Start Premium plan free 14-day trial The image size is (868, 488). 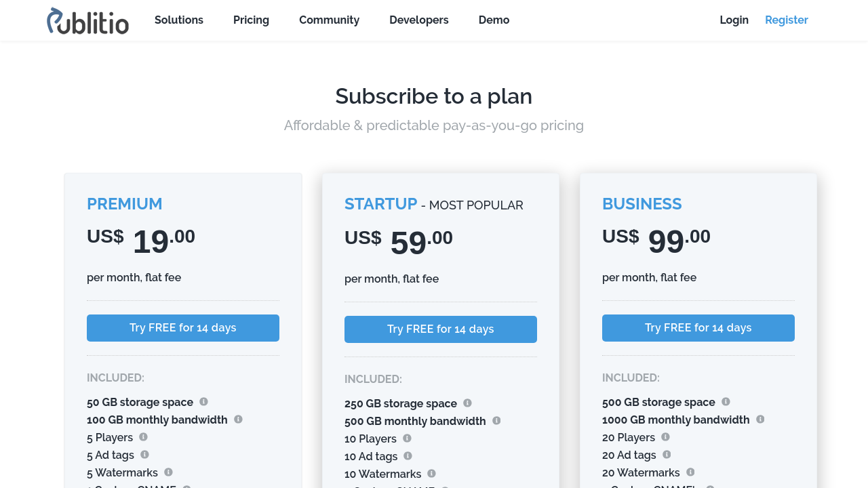pos(183,328)
